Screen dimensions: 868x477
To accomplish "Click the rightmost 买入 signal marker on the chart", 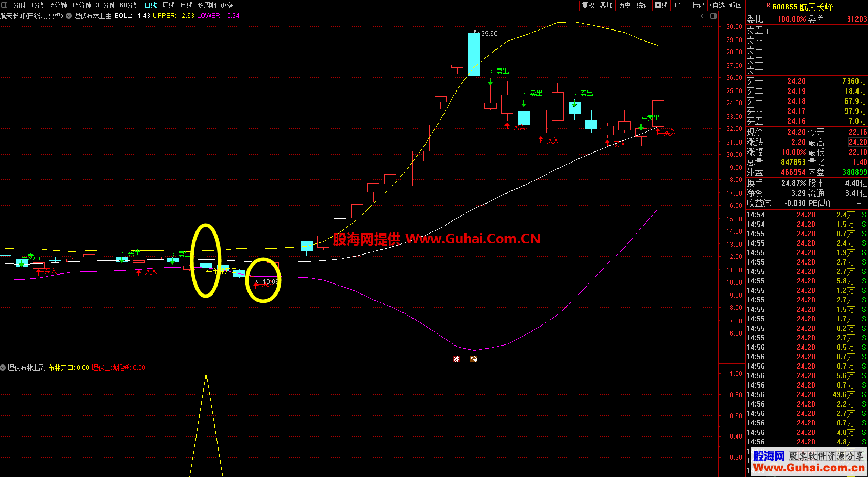I will [x=666, y=132].
